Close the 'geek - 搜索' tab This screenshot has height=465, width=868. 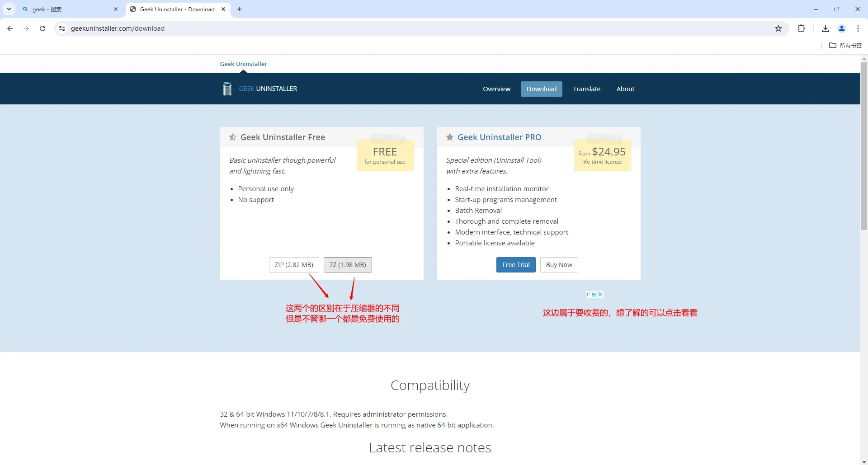(116, 9)
